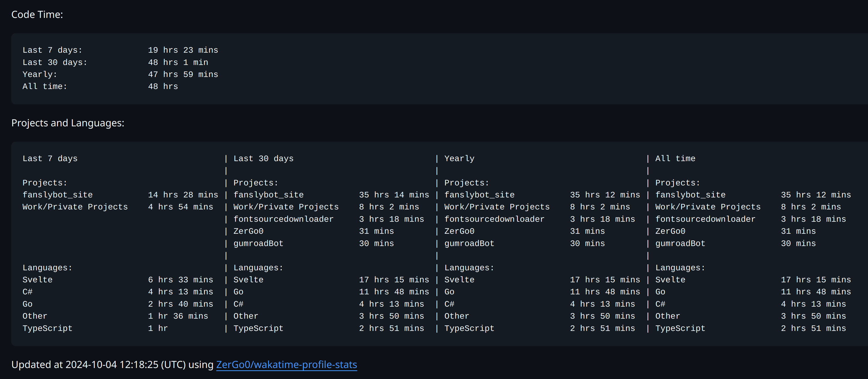Click 'fanslybot_site' in Last 7 days column
This screenshot has height=379, width=868.
(58, 195)
